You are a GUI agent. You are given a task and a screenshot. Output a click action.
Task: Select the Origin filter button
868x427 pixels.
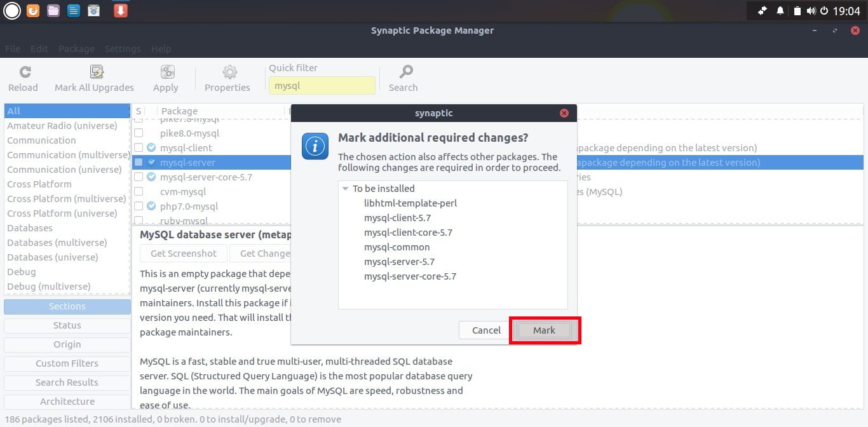[67, 344]
